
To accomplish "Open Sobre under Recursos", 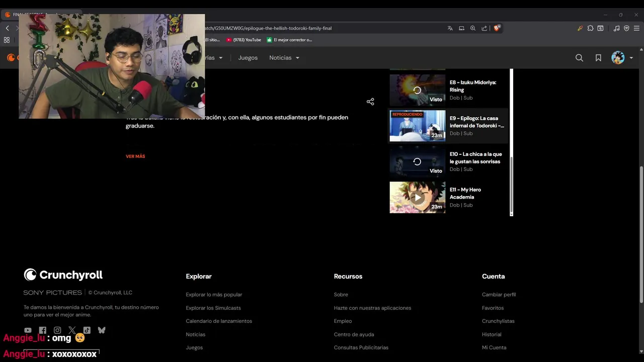I will pyautogui.click(x=341, y=295).
